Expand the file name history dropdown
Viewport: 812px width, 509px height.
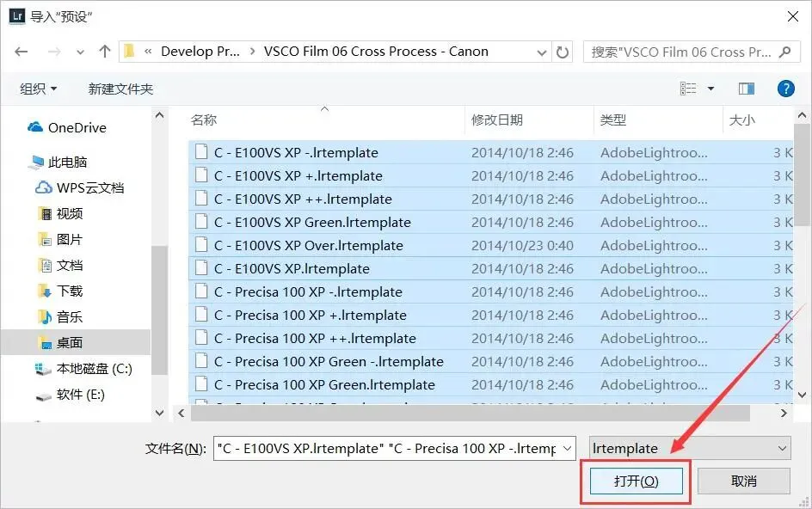point(568,449)
